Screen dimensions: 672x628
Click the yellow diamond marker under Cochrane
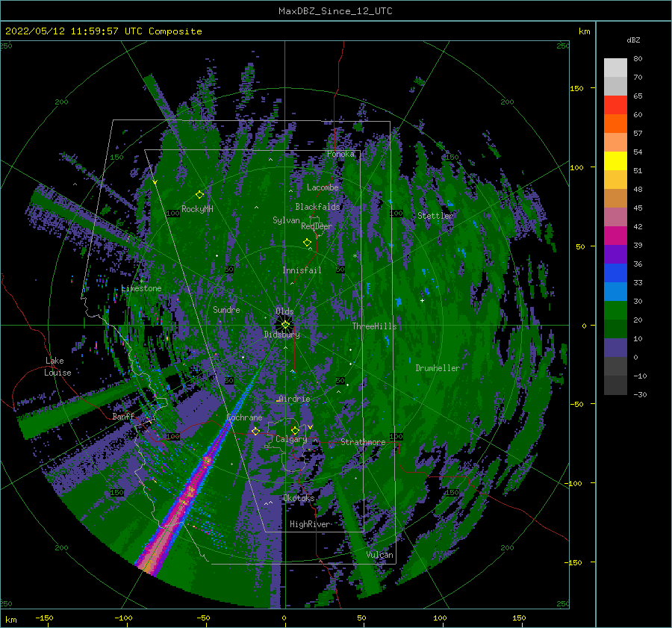point(255,432)
